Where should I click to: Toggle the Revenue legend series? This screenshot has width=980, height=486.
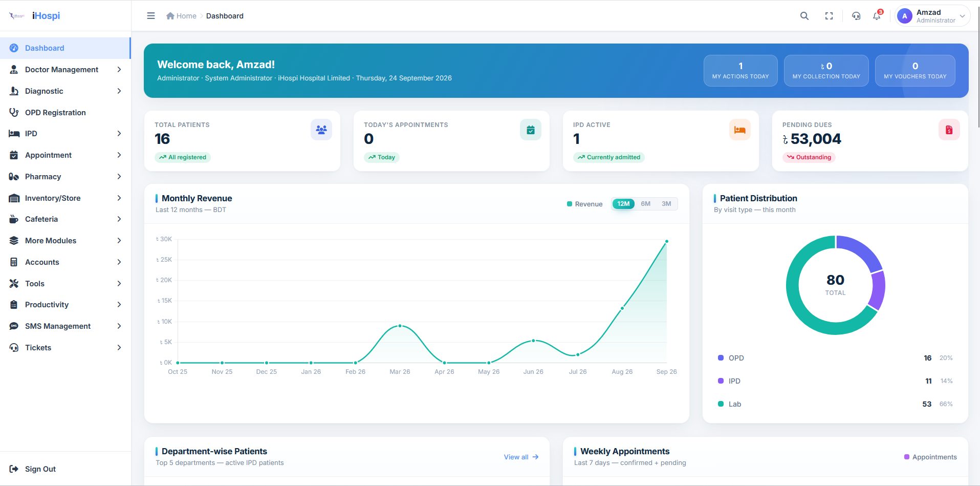point(584,204)
